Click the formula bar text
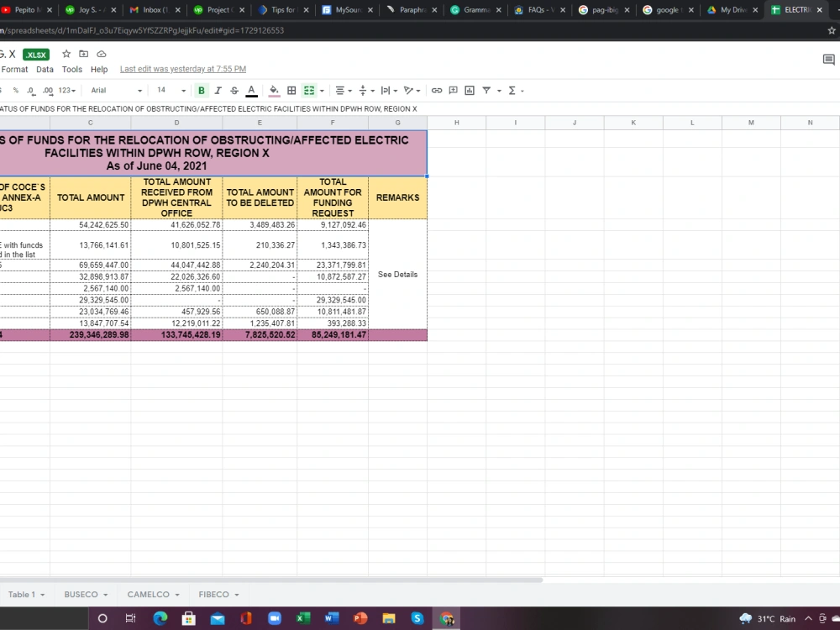This screenshot has width=840, height=630. pos(208,108)
